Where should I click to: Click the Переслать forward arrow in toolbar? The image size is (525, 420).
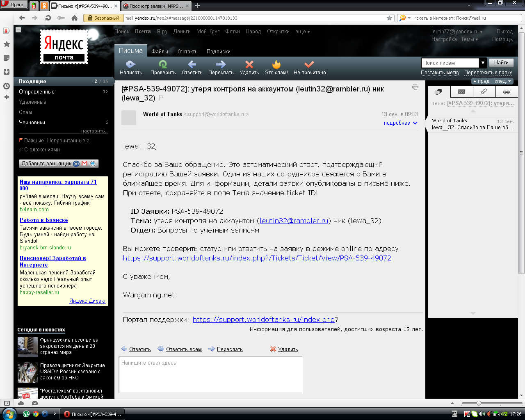pyautogui.click(x=221, y=64)
